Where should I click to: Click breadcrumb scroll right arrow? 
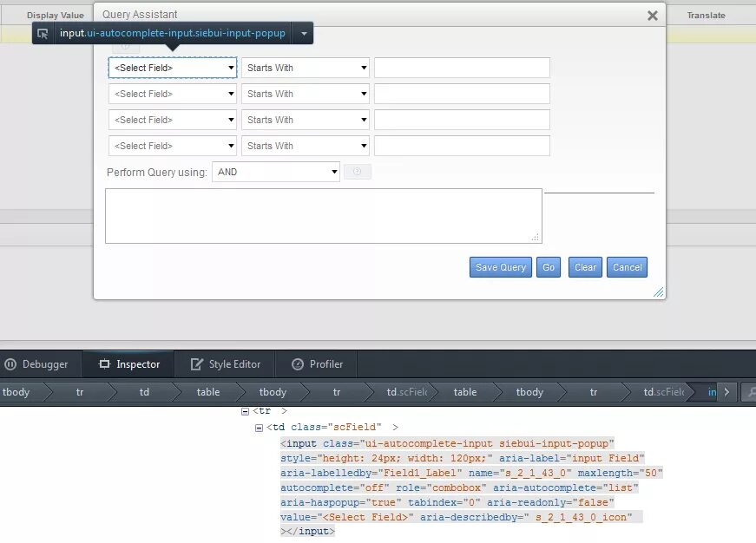tap(726, 392)
